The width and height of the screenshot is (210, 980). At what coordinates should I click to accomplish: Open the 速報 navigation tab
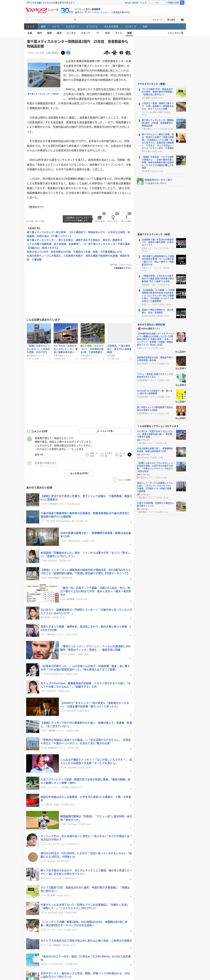pyautogui.click(x=43, y=27)
